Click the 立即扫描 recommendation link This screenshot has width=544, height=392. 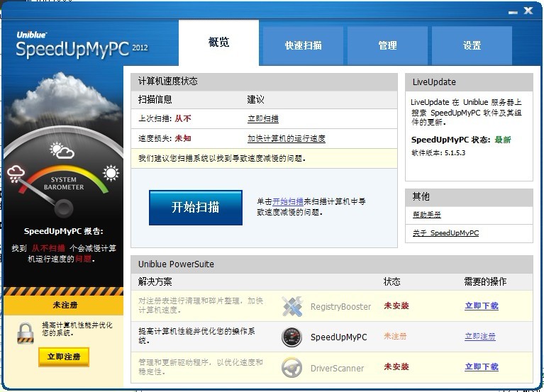tap(262, 119)
